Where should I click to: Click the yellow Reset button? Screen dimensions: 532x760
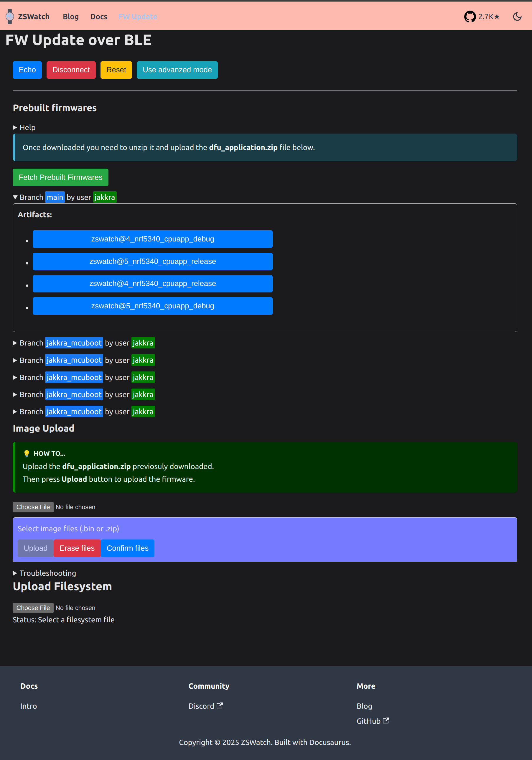pyautogui.click(x=116, y=70)
